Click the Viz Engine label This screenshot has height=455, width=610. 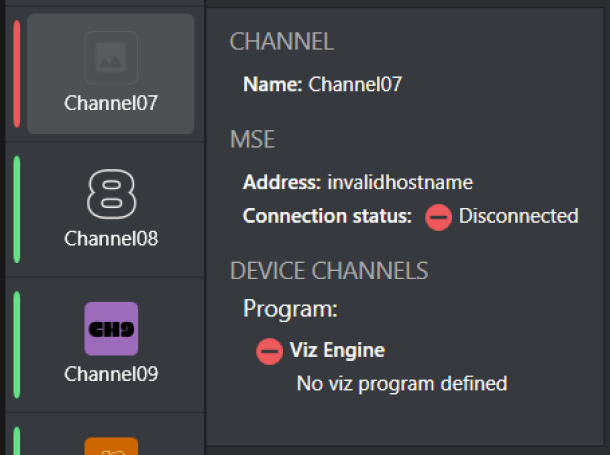(337, 350)
